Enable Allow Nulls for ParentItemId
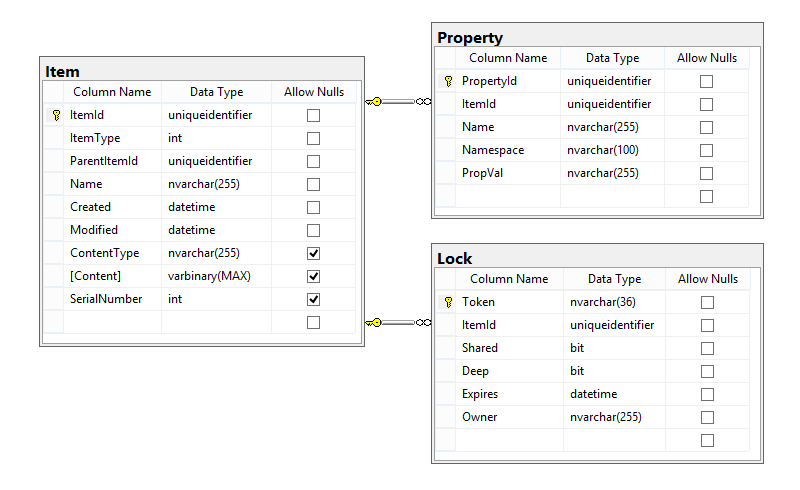The height and width of the screenshot is (490, 800). 313,161
